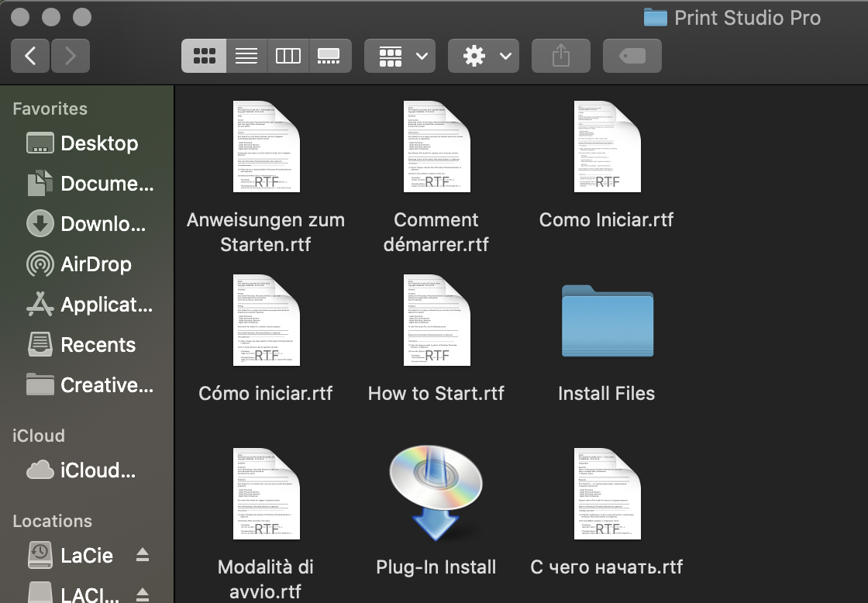The image size is (868, 603).
Task: Select the How to Start.rtf file
Action: [436, 320]
